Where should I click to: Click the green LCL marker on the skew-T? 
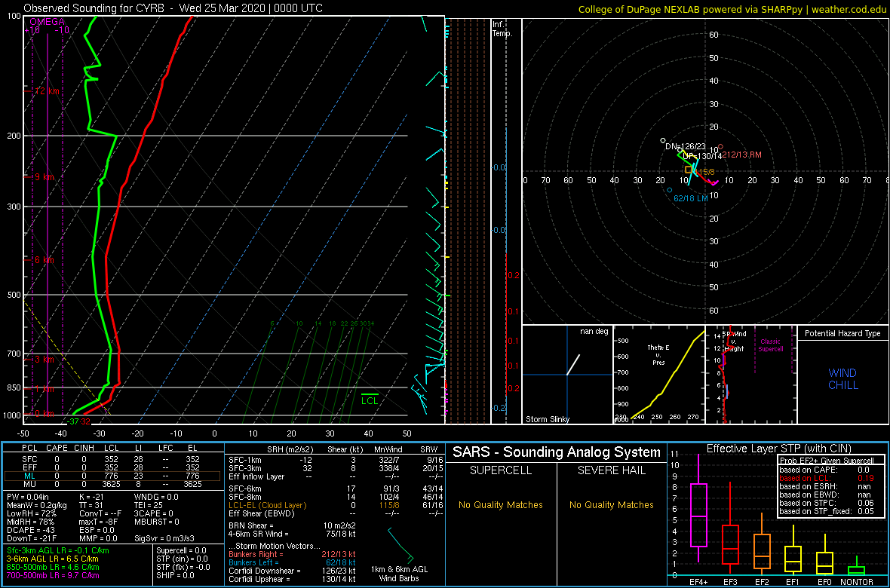tap(370, 395)
